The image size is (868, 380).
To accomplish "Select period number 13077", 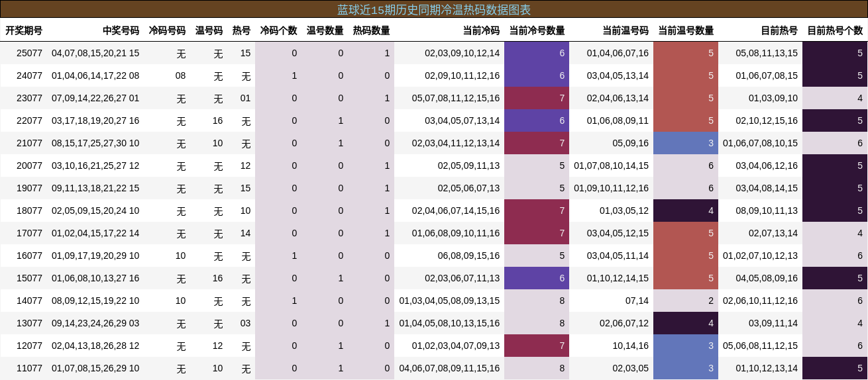I will [x=29, y=323].
